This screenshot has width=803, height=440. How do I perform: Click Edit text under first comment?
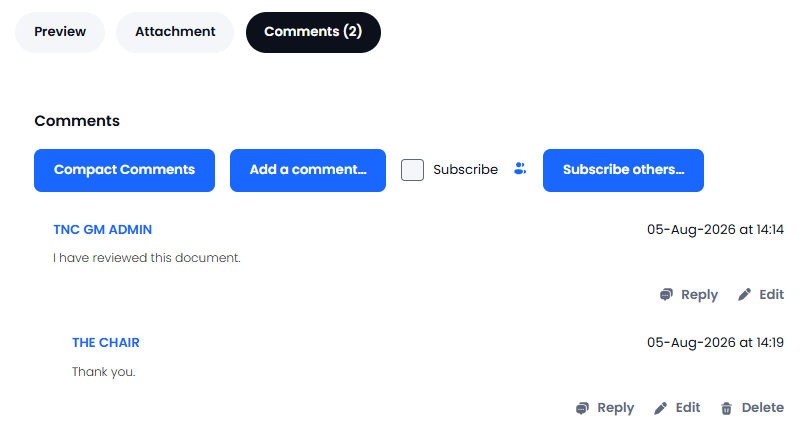tap(771, 295)
